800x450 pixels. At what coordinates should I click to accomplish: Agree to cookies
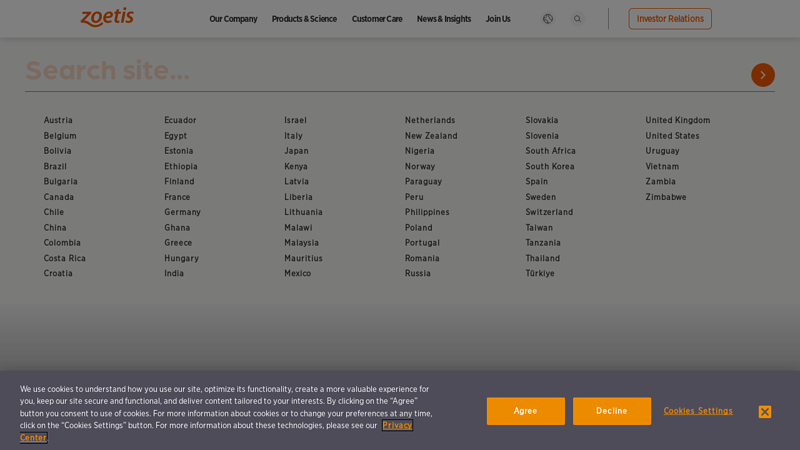click(525, 411)
